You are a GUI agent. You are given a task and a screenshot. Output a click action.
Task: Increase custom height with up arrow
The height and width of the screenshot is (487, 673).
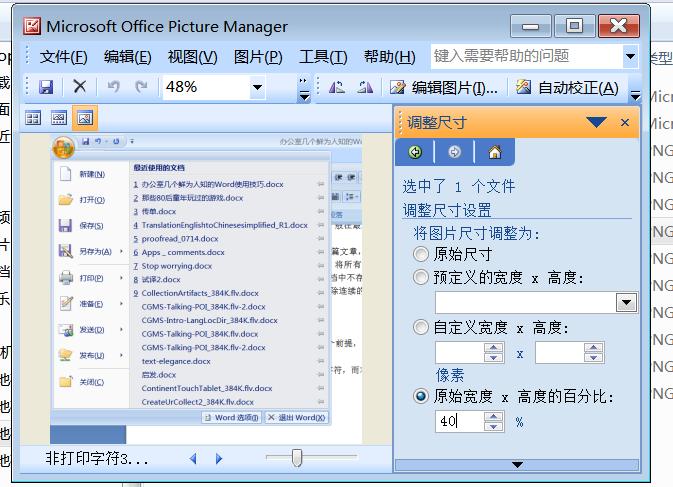pyautogui.click(x=594, y=348)
